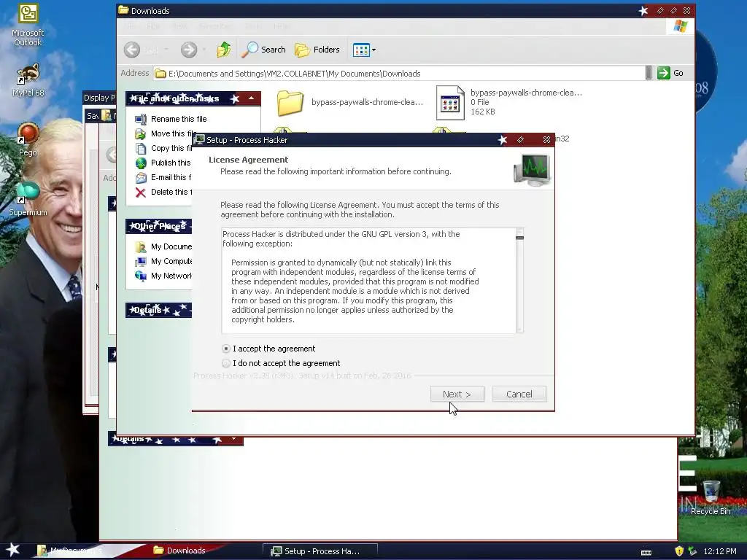Select 'I accept the agreement' option
The width and height of the screenshot is (747, 560).
(268, 349)
